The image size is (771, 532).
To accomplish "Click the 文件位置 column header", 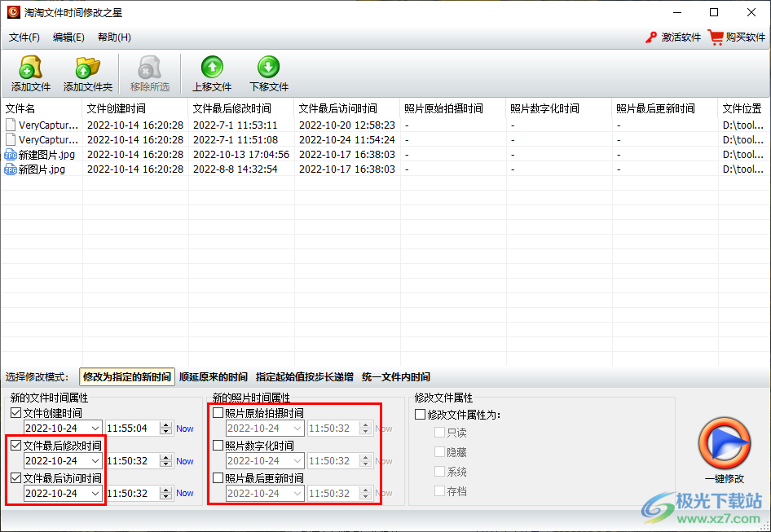I will click(x=744, y=108).
